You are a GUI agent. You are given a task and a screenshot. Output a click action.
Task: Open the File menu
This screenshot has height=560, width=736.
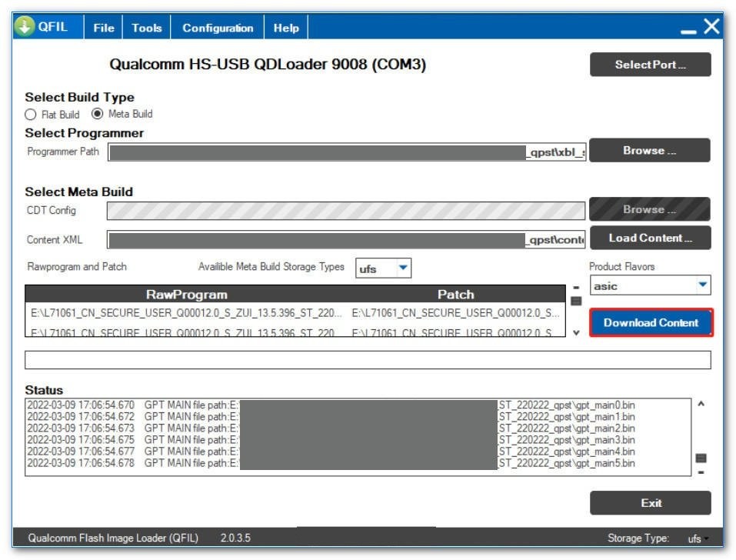[x=103, y=28]
